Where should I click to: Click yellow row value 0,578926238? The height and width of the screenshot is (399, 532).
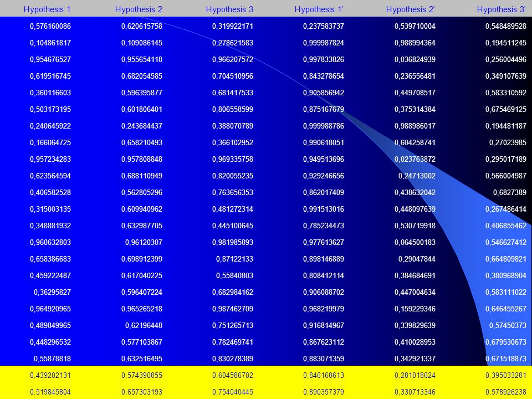(506, 392)
